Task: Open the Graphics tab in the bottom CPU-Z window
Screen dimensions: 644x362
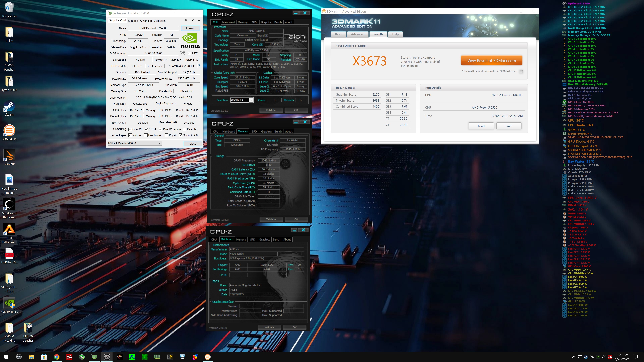Action: pos(264,239)
